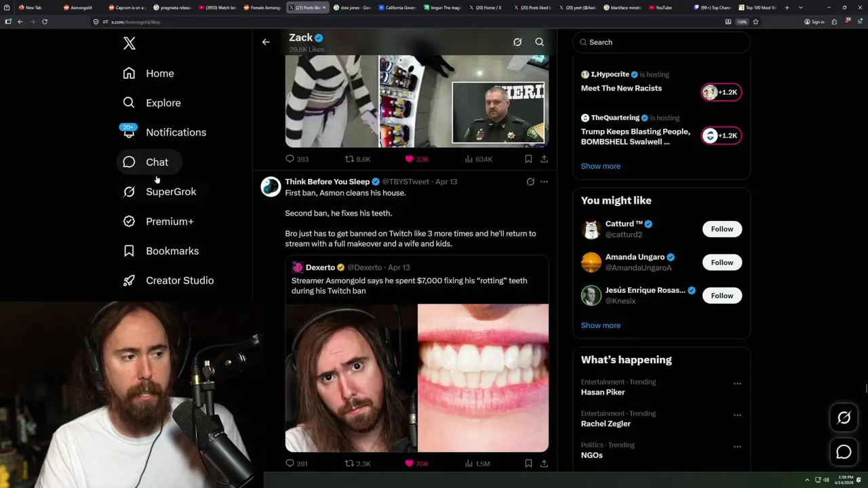
Task: Open Think Before You Sleep profile avatar
Action: tap(271, 186)
